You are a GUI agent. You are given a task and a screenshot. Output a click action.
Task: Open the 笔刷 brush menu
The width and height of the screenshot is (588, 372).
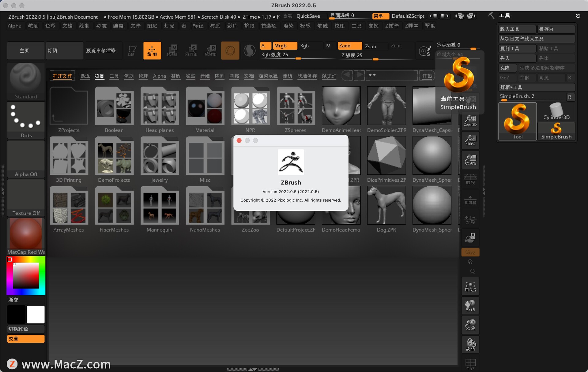(33, 26)
